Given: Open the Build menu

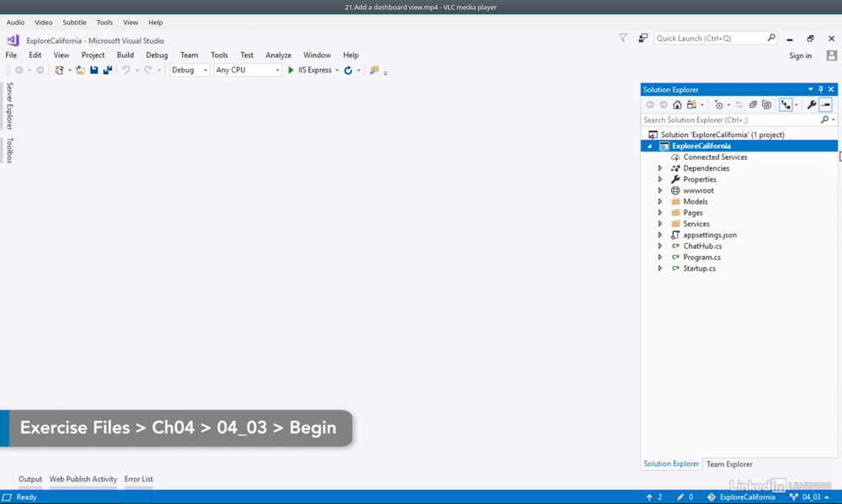Looking at the screenshot, I should coord(125,55).
